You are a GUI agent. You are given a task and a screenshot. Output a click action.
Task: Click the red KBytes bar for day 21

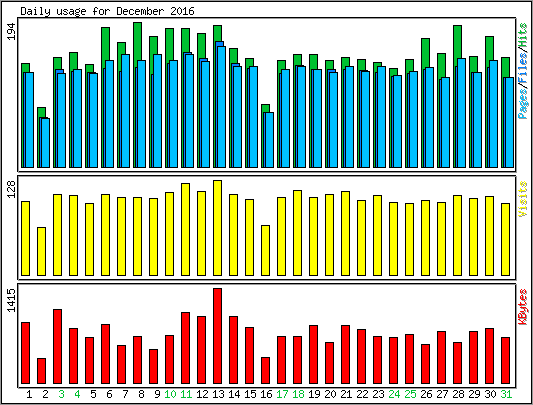pyautogui.click(x=345, y=354)
